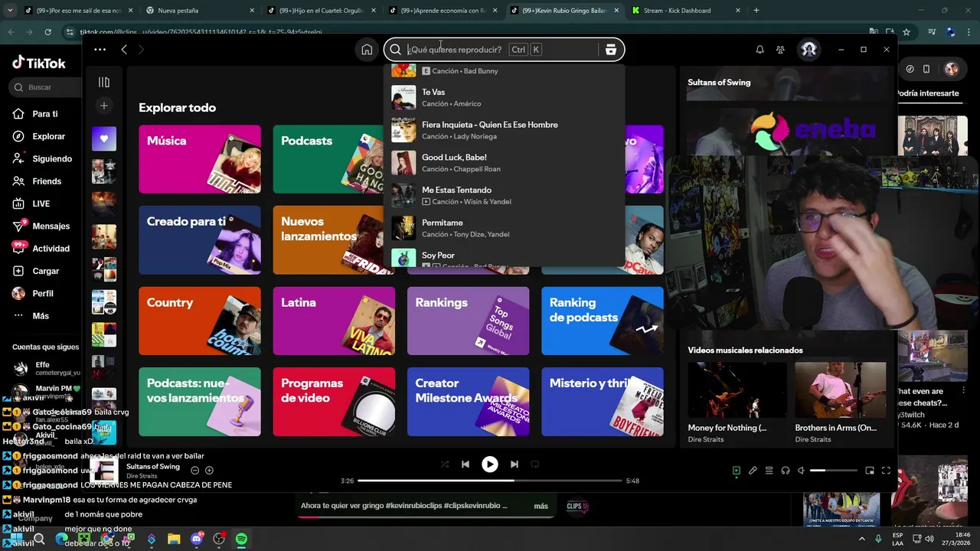Click the Spotify play button
Viewport: 980px width, 551px height.
coord(489,465)
